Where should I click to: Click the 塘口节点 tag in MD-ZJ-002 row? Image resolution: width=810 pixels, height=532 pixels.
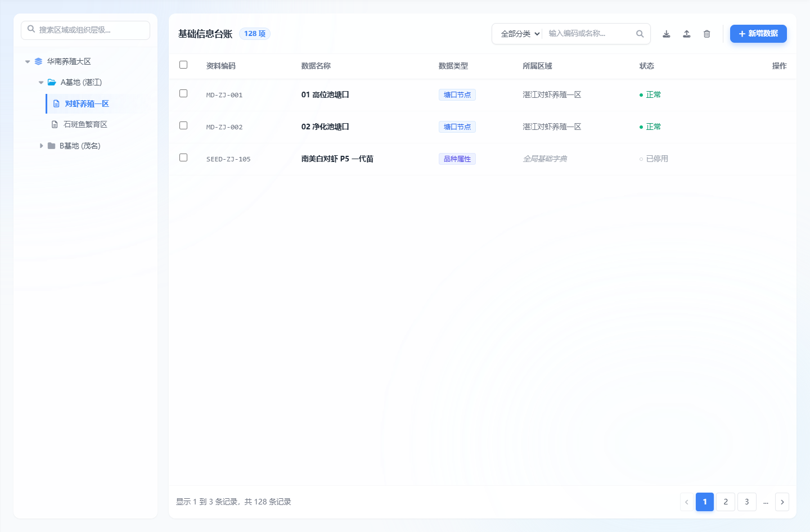pos(457,127)
